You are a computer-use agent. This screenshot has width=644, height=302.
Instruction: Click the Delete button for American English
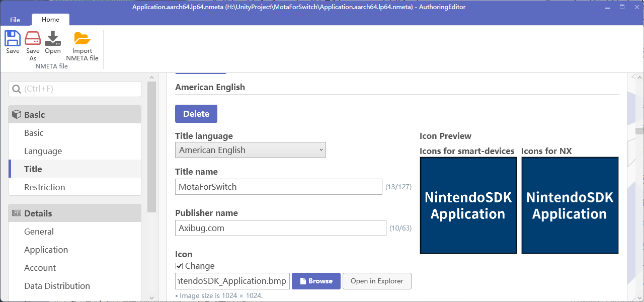pos(196,114)
